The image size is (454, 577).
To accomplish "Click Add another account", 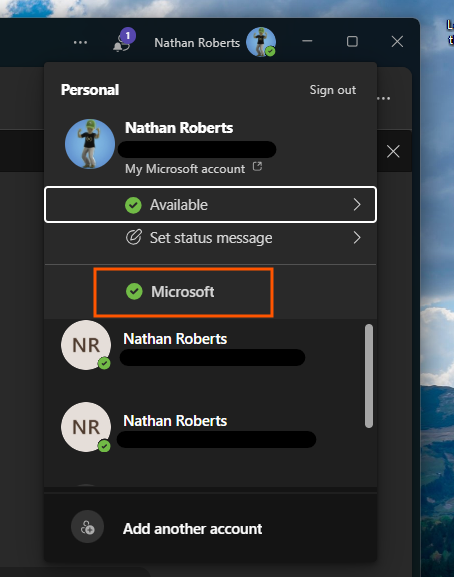I will (x=210, y=529).
